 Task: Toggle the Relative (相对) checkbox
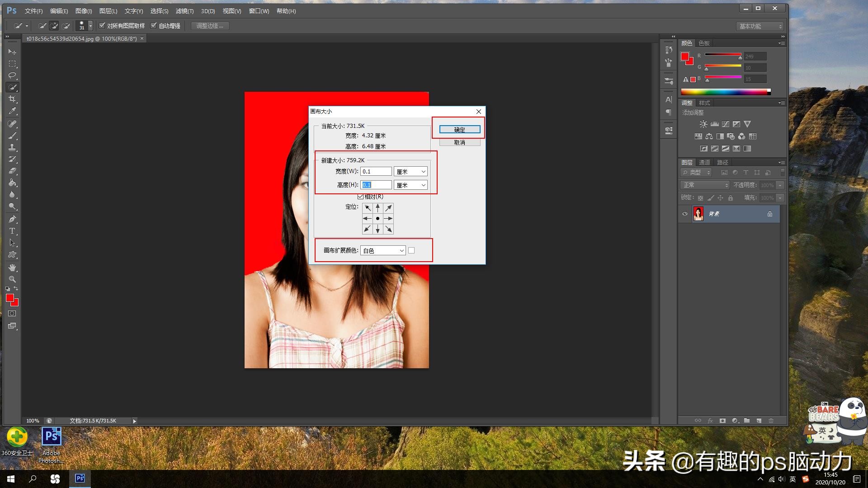pyautogui.click(x=360, y=197)
